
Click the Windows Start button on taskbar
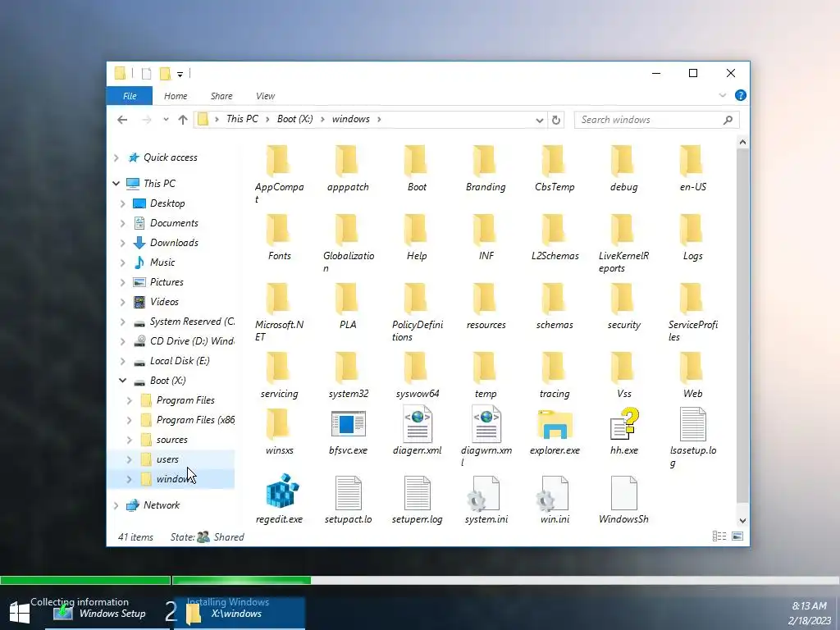[x=20, y=614]
